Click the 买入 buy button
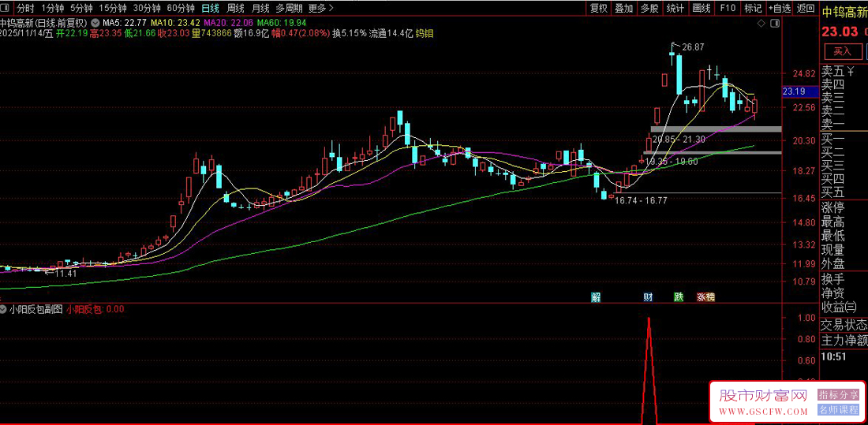 [843, 51]
